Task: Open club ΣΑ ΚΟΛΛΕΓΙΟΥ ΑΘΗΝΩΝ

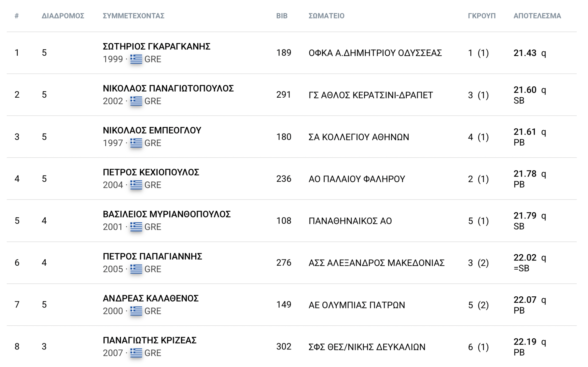Action: coord(359,137)
